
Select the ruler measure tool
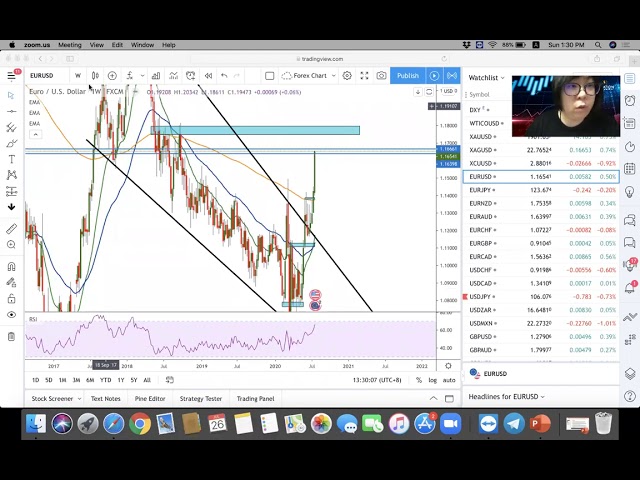coord(11,229)
